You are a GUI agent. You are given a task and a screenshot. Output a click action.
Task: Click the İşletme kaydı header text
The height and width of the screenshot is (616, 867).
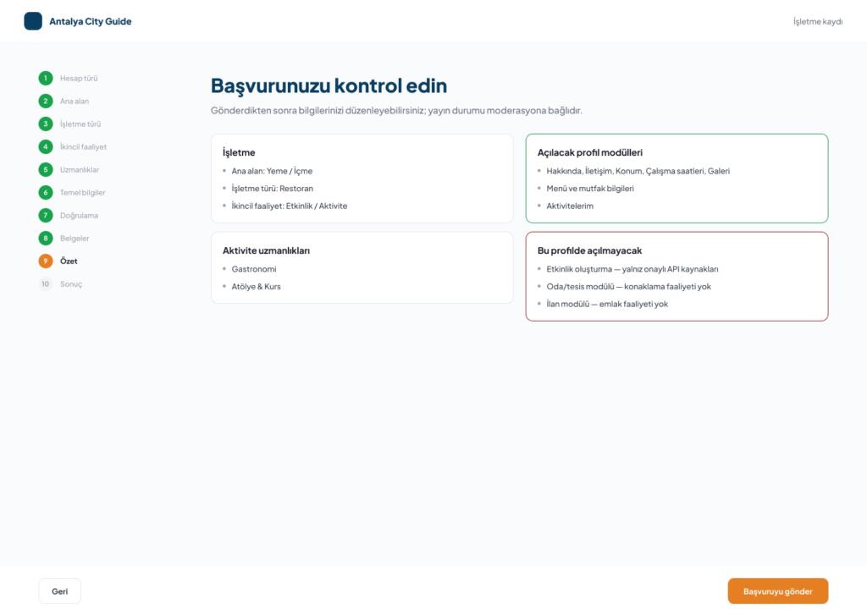[818, 21]
